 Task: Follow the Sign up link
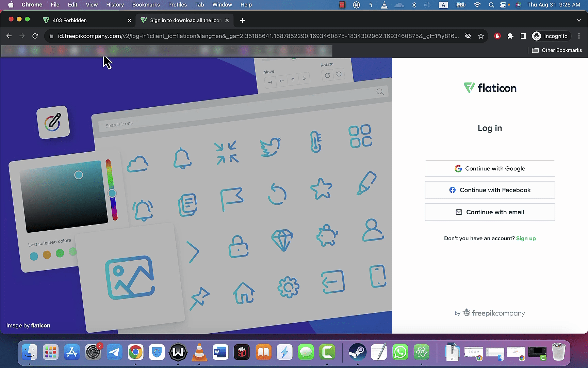526,239
